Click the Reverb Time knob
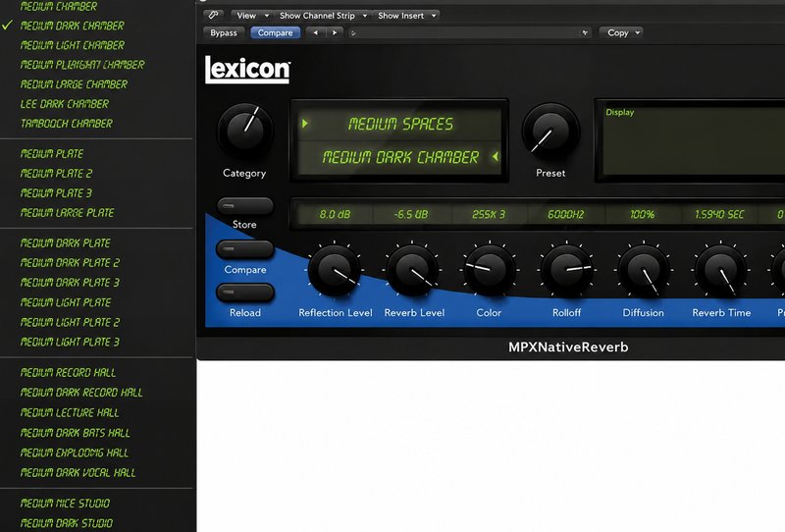The image size is (785, 532). [x=720, y=270]
